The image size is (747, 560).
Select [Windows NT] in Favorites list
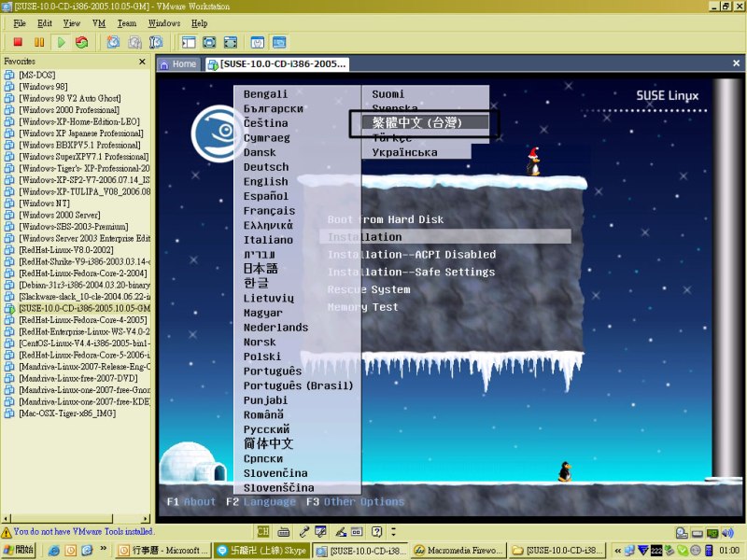click(44, 203)
